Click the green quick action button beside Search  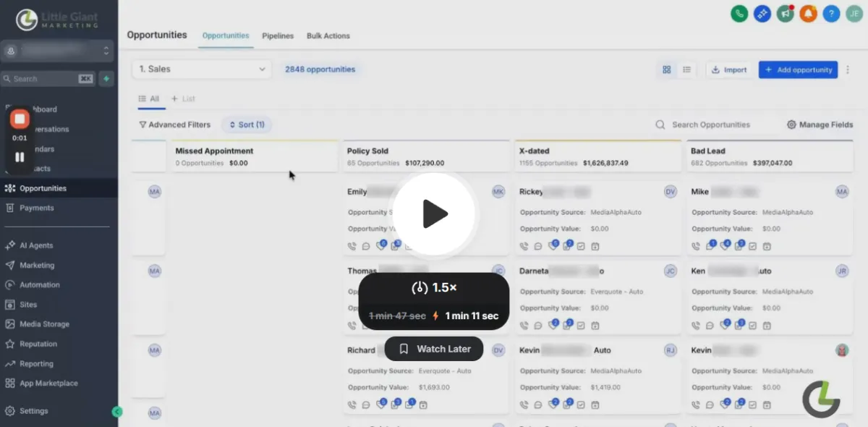point(106,79)
